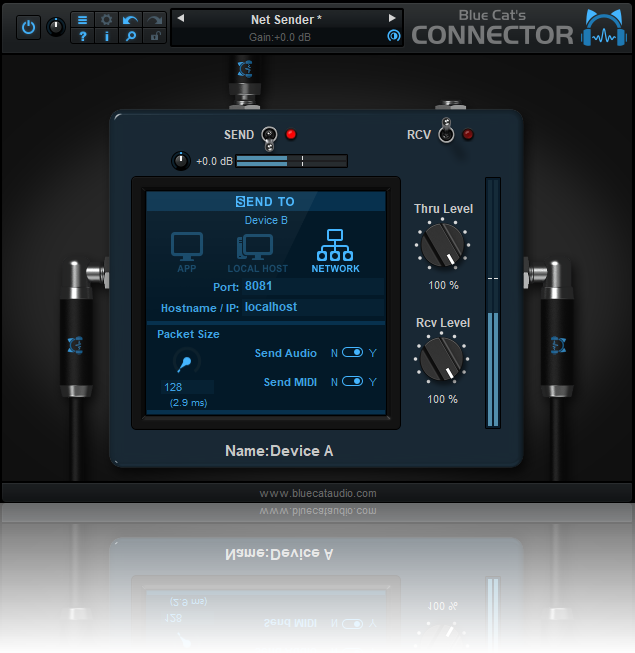Select the APP destination icon
This screenshot has width=635, height=653.
(187, 252)
